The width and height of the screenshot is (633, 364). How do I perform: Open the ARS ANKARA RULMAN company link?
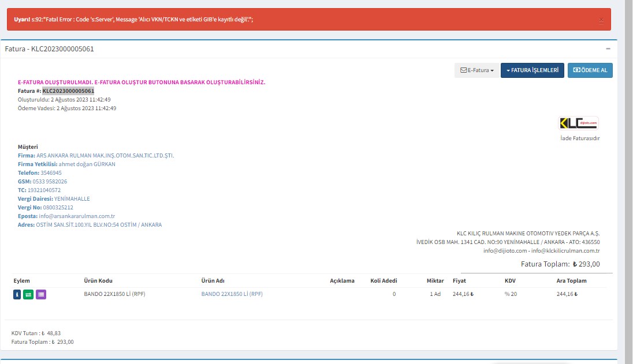tap(105, 156)
